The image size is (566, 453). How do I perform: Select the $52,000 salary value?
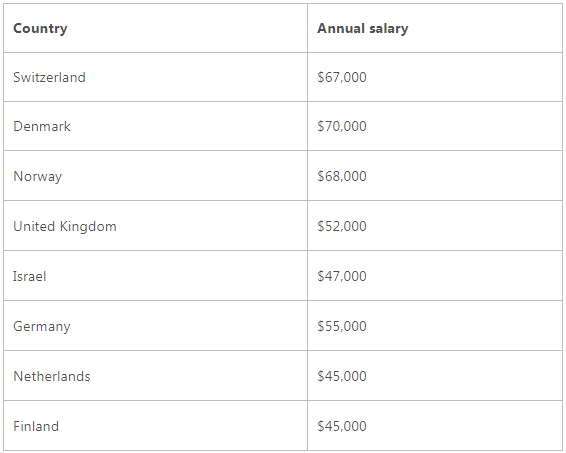[x=342, y=226]
